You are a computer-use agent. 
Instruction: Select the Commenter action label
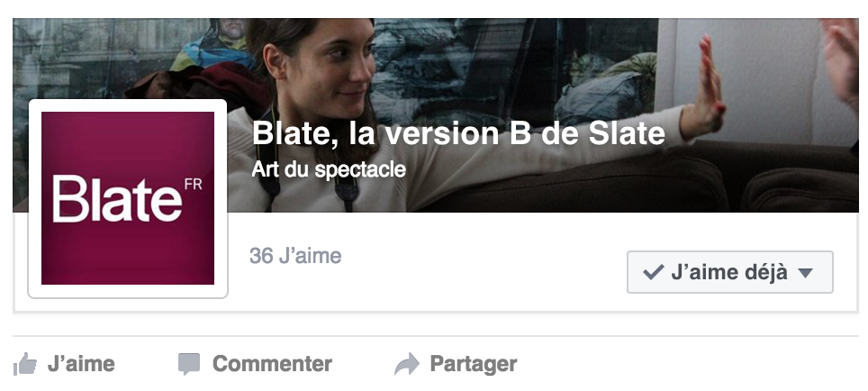272,364
